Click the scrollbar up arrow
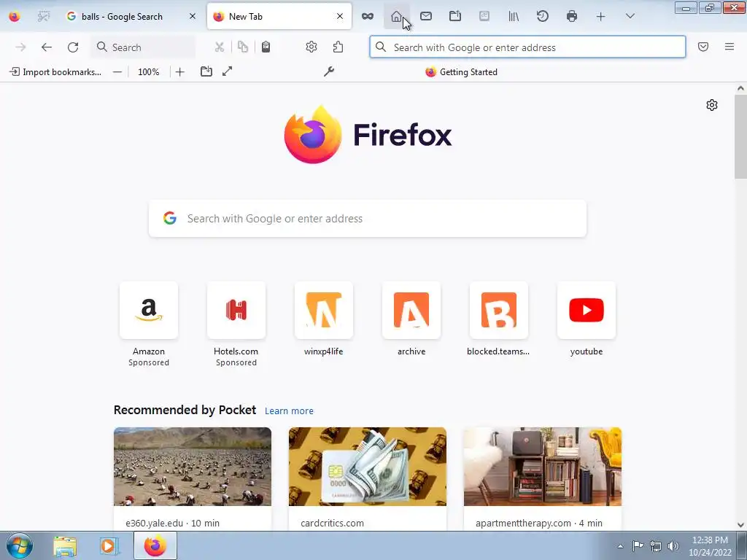 click(x=740, y=88)
